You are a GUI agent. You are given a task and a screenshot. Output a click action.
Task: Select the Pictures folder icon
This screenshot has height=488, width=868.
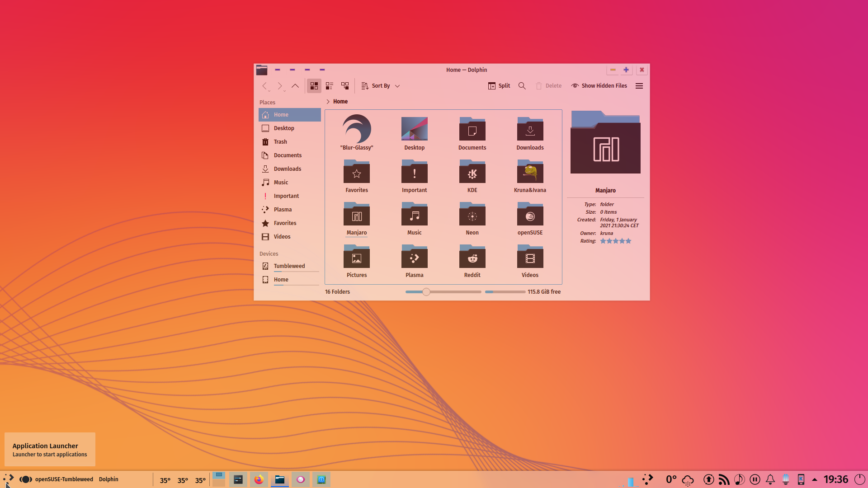pos(357,257)
